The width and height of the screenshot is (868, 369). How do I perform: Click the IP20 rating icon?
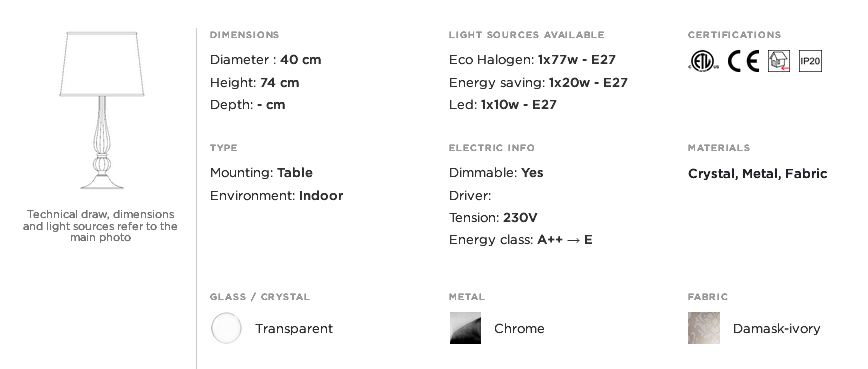[810, 61]
